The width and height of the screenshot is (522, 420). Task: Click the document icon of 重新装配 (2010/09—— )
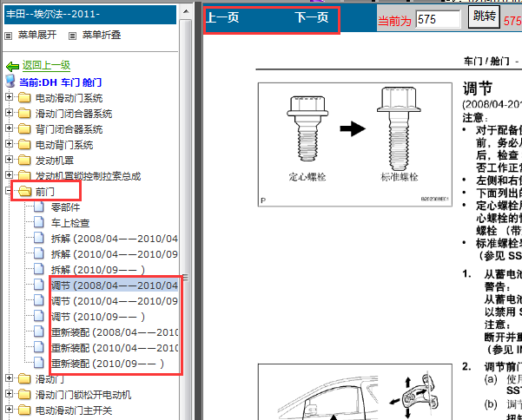point(39,363)
